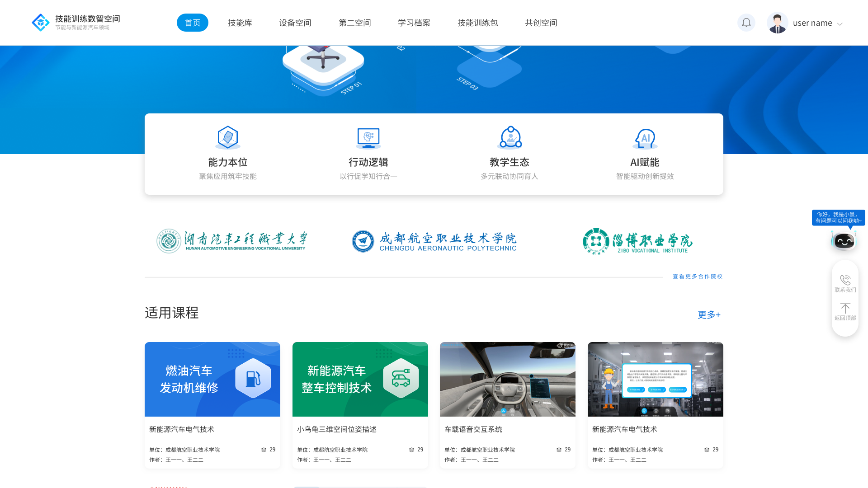
Task: Click the user avatar picture
Action: (777, 23)
